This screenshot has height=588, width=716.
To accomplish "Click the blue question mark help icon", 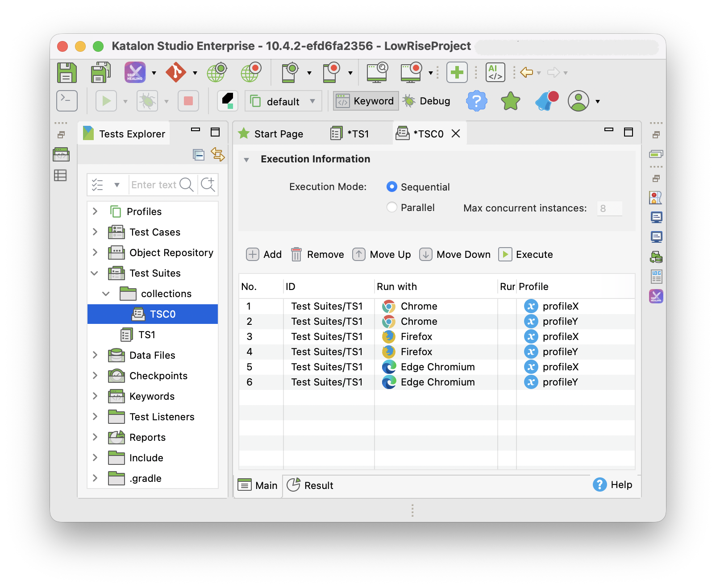I will pyautogui.click(x=476, y=101).
